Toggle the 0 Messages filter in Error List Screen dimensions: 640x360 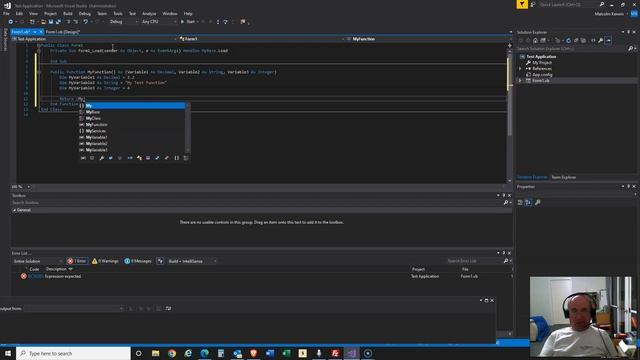point(138,261)
